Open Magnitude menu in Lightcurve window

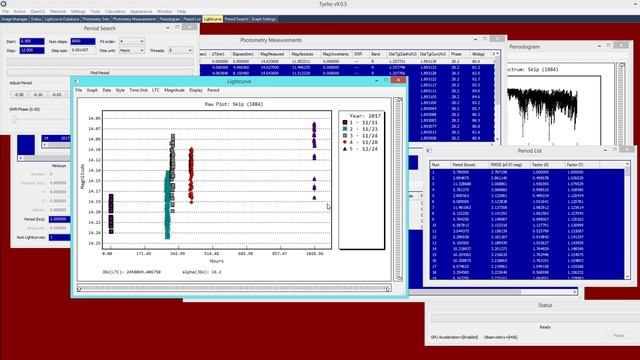point(174,90)
